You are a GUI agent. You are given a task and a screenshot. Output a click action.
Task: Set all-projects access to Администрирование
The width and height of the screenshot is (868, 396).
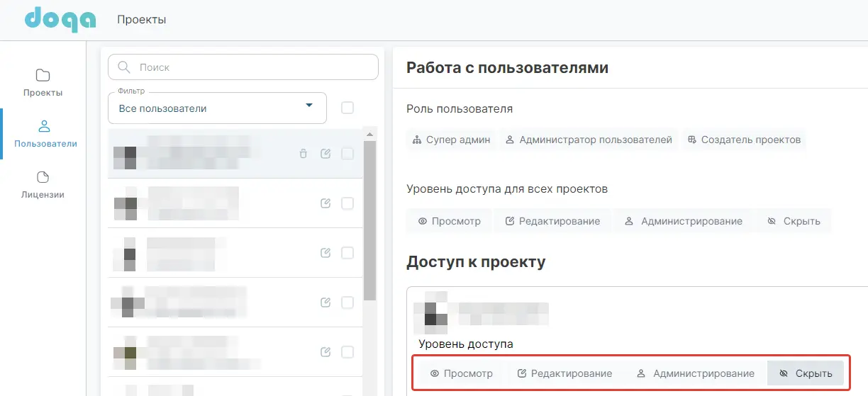coord(684,221)
